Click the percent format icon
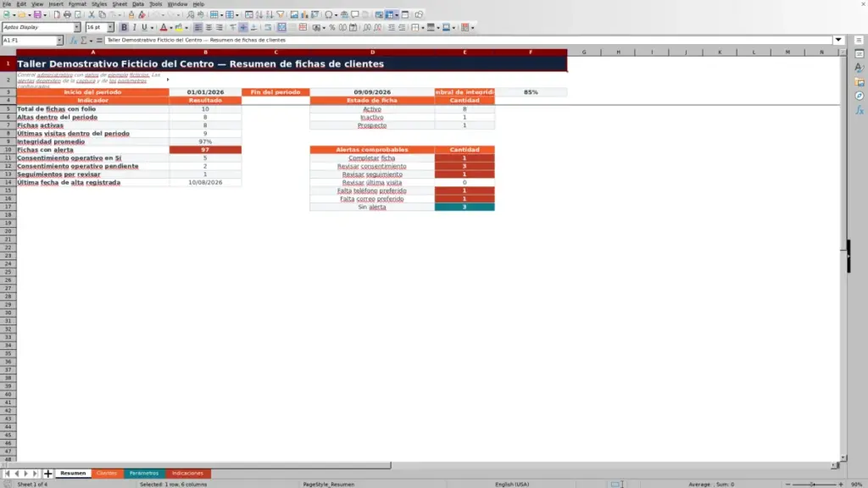This screenshot has height=488, width=868. click(332, 28)
